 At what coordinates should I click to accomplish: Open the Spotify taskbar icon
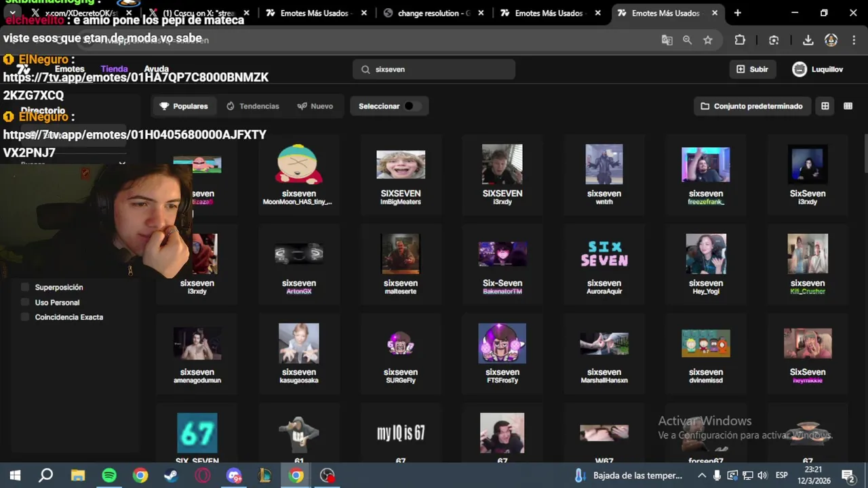108,476
